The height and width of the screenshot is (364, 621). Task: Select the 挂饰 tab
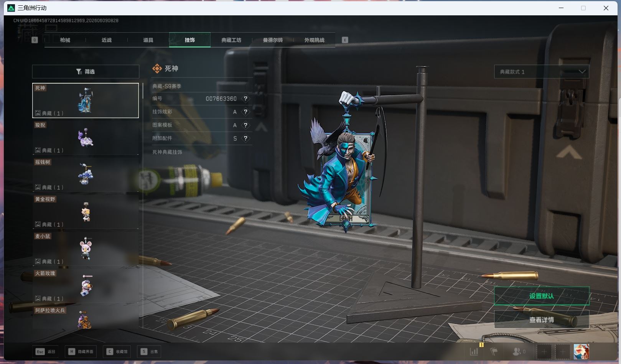click(190, 40)
